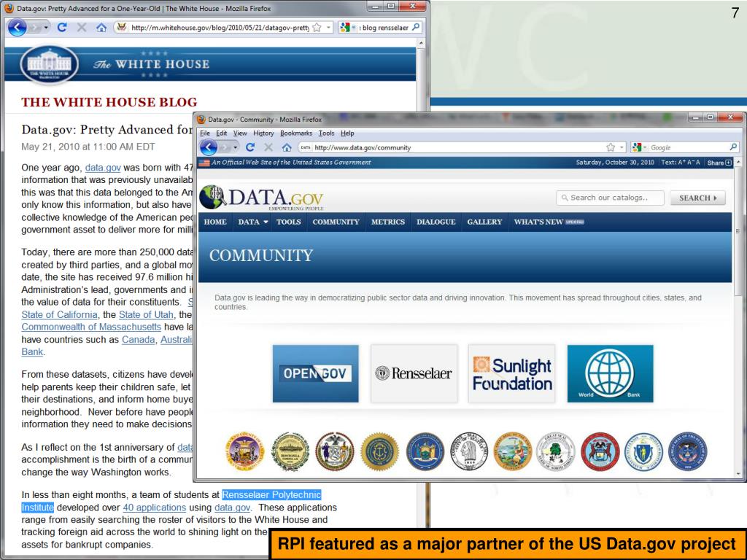
Task: Follow the 'State of Utah' link
Action: [x=146, y=315]
